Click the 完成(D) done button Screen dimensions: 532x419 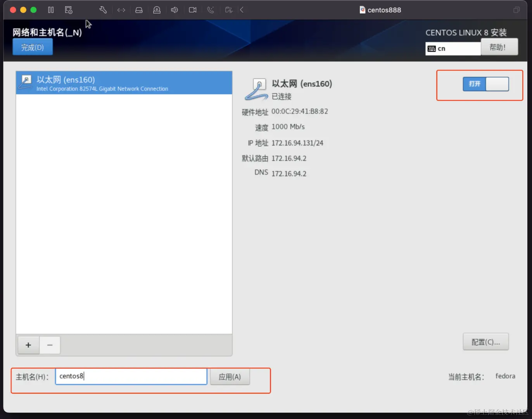[x=33, y=47]
